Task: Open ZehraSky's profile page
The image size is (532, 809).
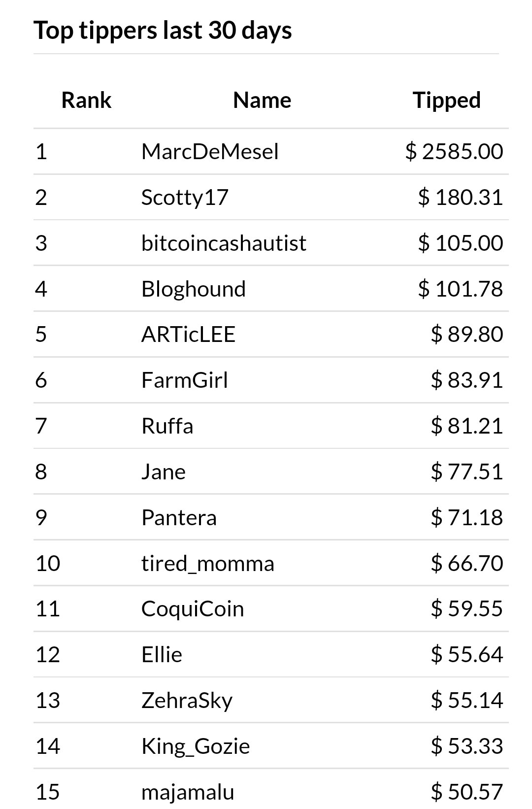Action: coord(187,701)
